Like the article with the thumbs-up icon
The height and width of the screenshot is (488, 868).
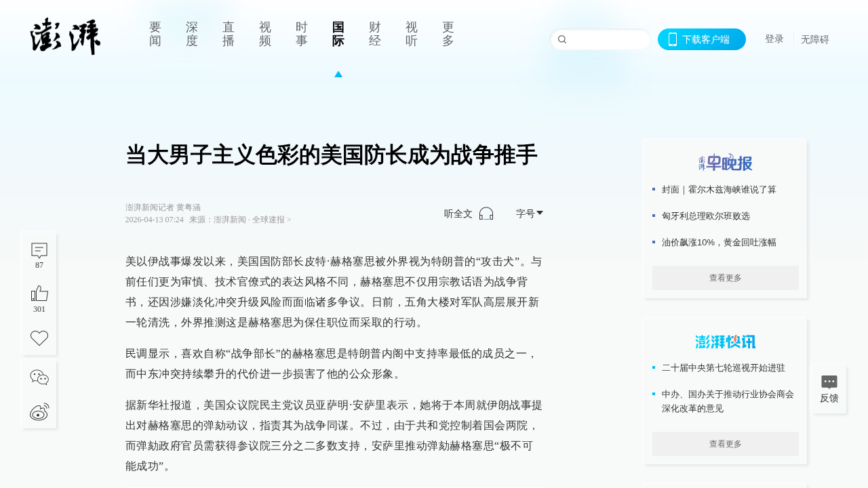pos(39,294)
